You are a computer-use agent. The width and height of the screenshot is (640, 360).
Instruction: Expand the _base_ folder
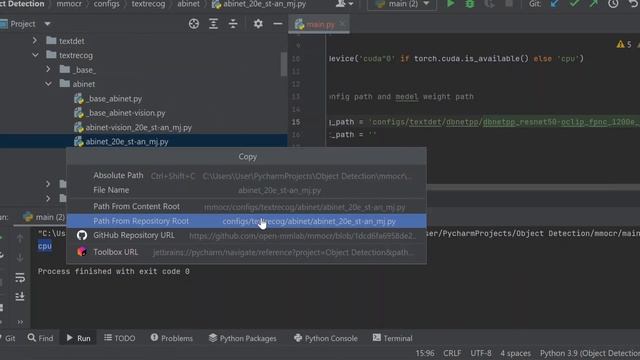(x=48, y=69)
